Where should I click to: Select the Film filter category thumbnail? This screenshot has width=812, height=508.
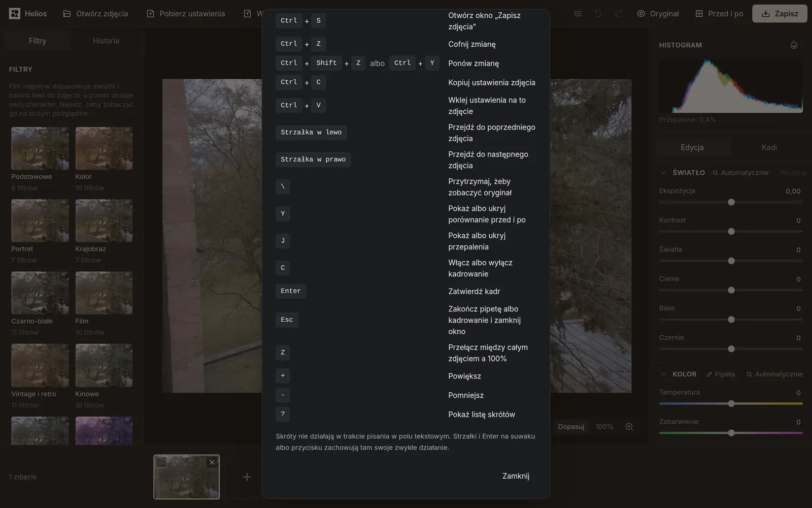104,293
